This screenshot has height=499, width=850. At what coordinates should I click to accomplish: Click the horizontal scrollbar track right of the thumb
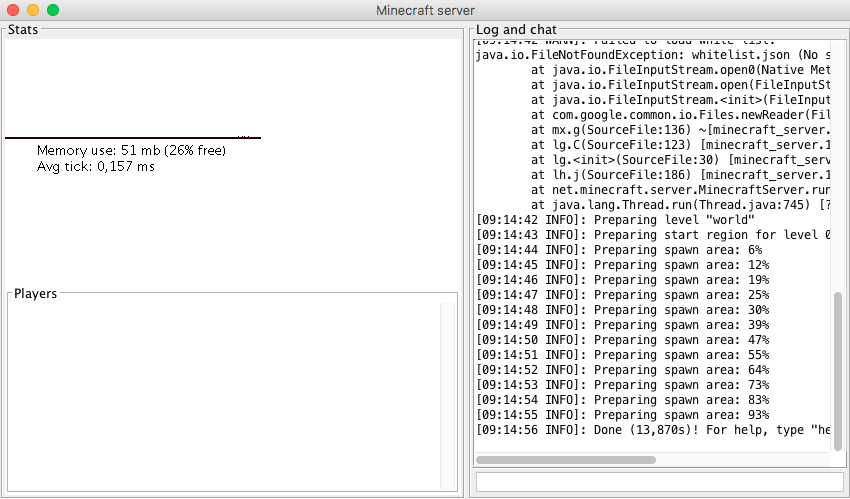click(x=740, y=460)
